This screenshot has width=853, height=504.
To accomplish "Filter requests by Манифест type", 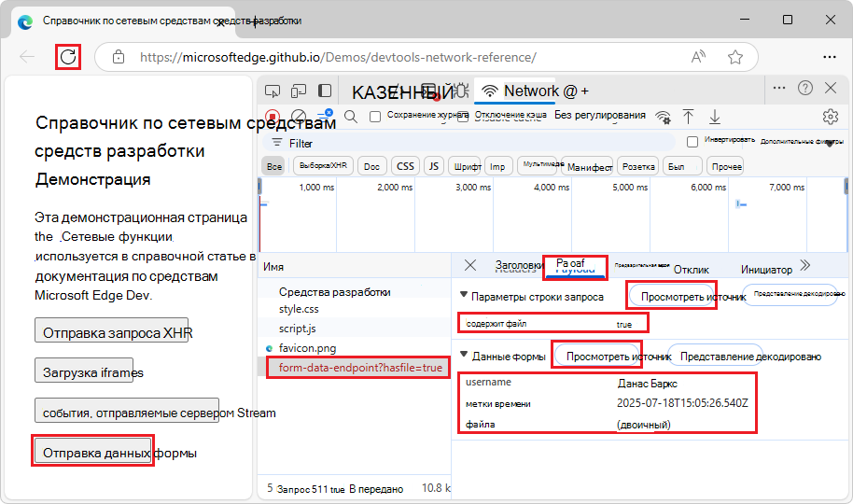I will click(589, 167).
